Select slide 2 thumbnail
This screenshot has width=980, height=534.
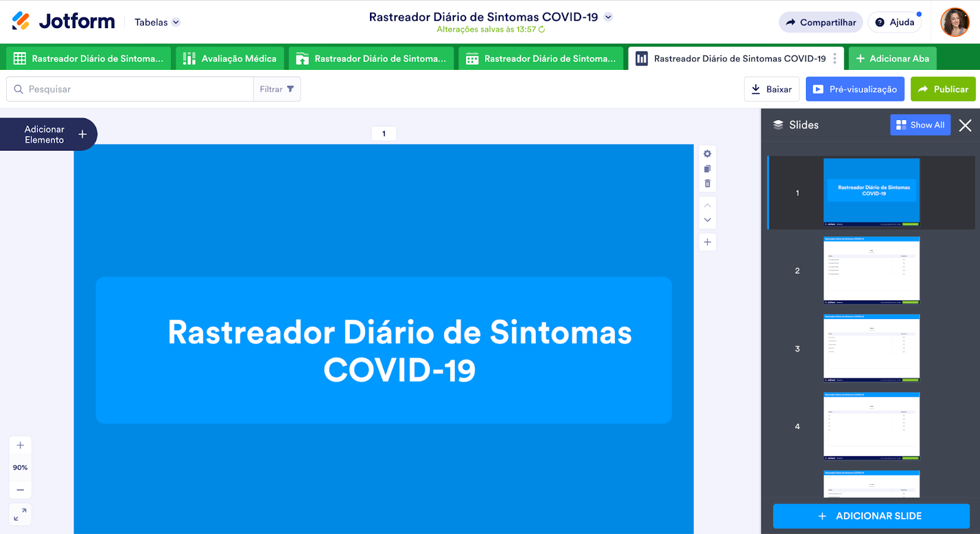pos(872,271)
